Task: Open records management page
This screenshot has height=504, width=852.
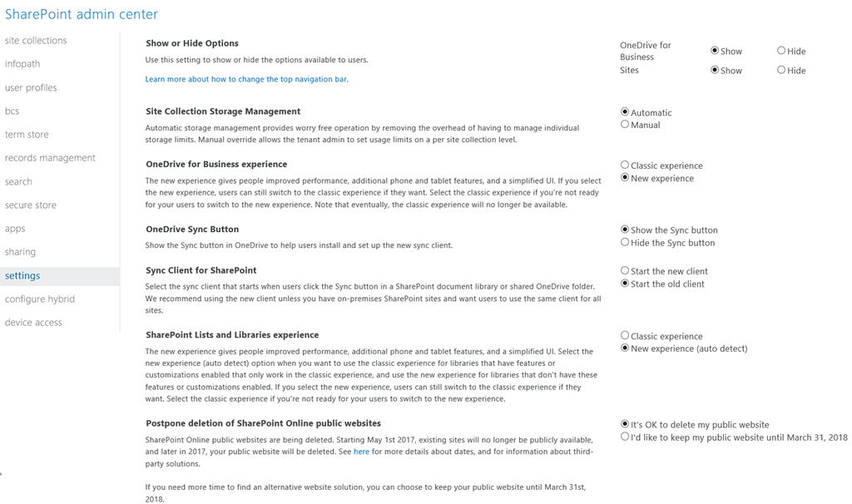Action: [x=50, y=158]
